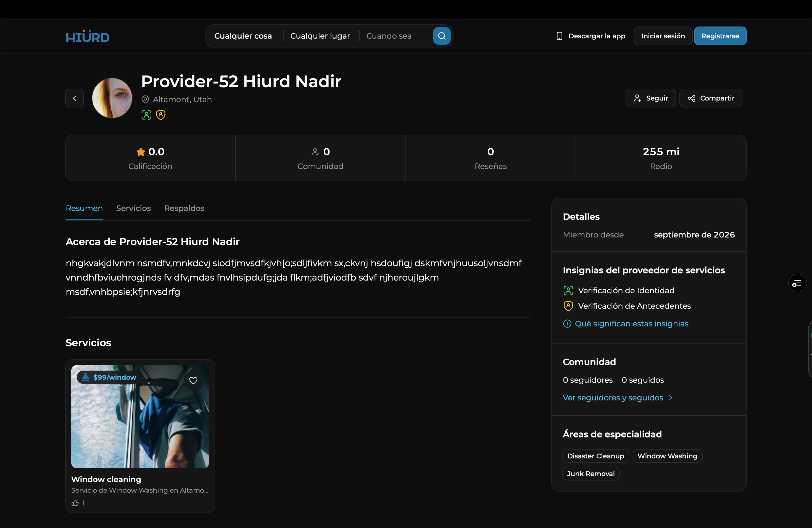Viewport: 812px width, 528px height.
Task: Click the blue search magnifier button
Action: point(441,36)
